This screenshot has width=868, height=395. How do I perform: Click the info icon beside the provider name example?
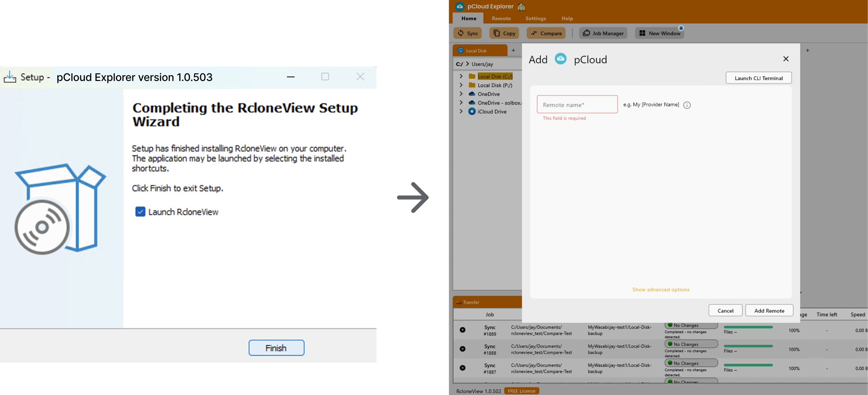tap(687, 105)
